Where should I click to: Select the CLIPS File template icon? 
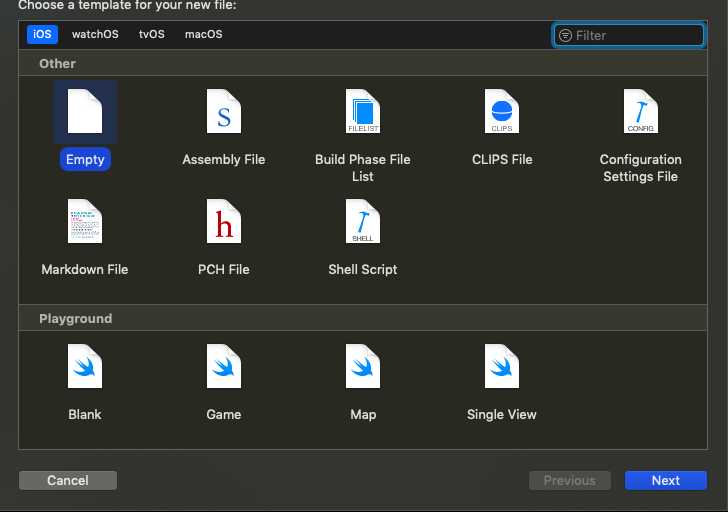(502, 112)
